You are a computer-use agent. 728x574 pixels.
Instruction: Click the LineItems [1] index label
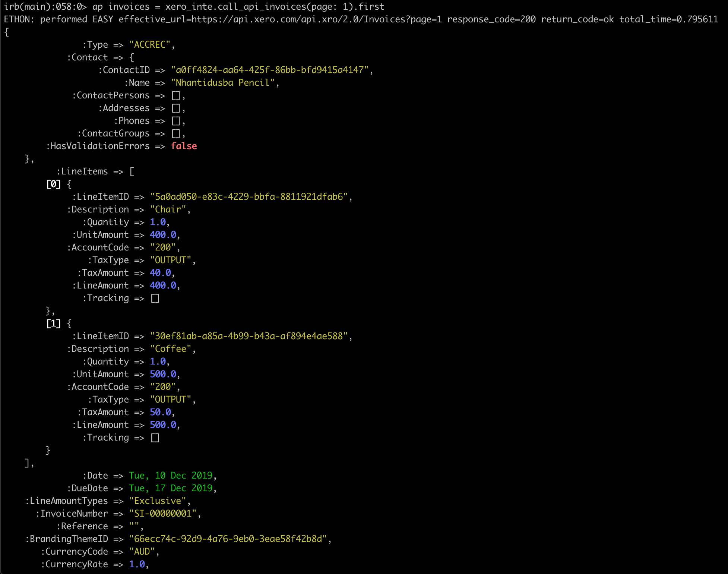[53, 323]
